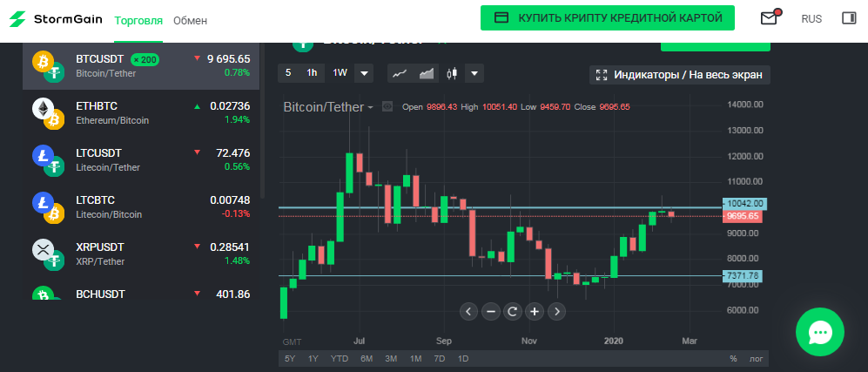Image resolution: width=868 pixels, height=372 pixels.
Task: Click the 7371.78 price line label
Action: (x=743, y=275)
